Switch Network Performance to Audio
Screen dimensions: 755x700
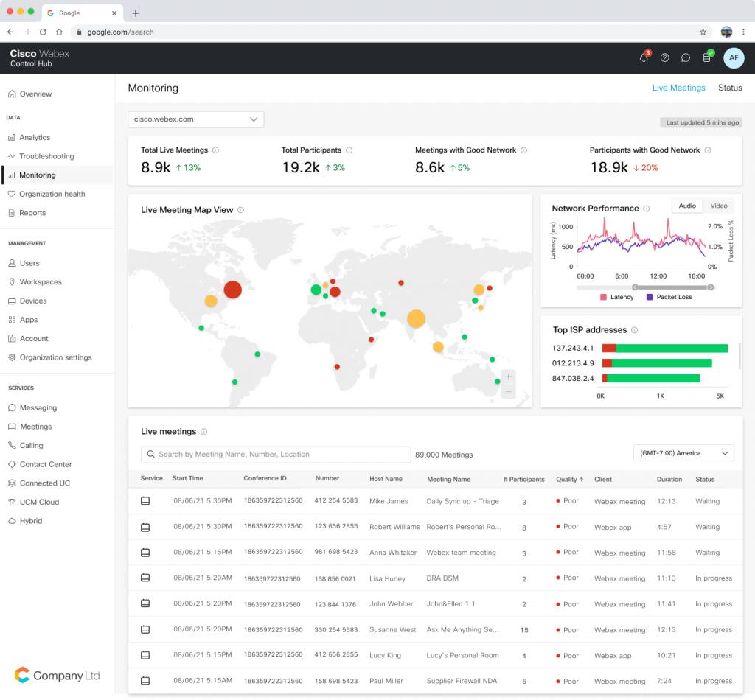[686, 206]
